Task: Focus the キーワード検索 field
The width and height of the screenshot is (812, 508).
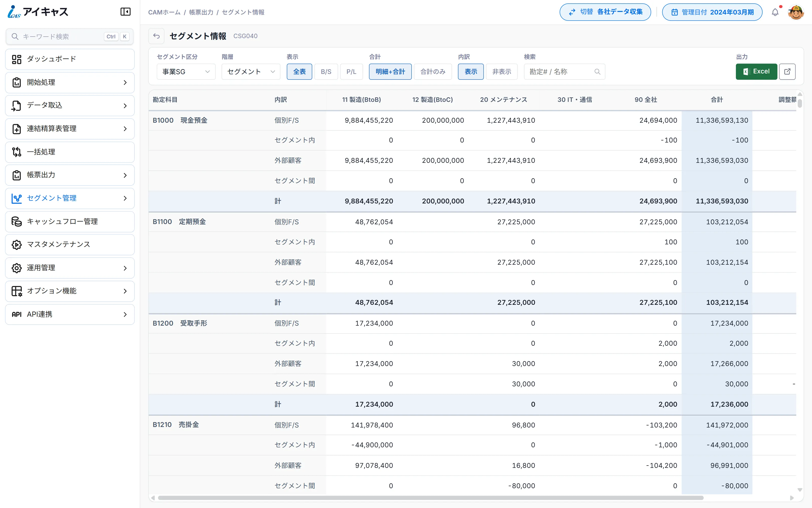Action: 70,36
